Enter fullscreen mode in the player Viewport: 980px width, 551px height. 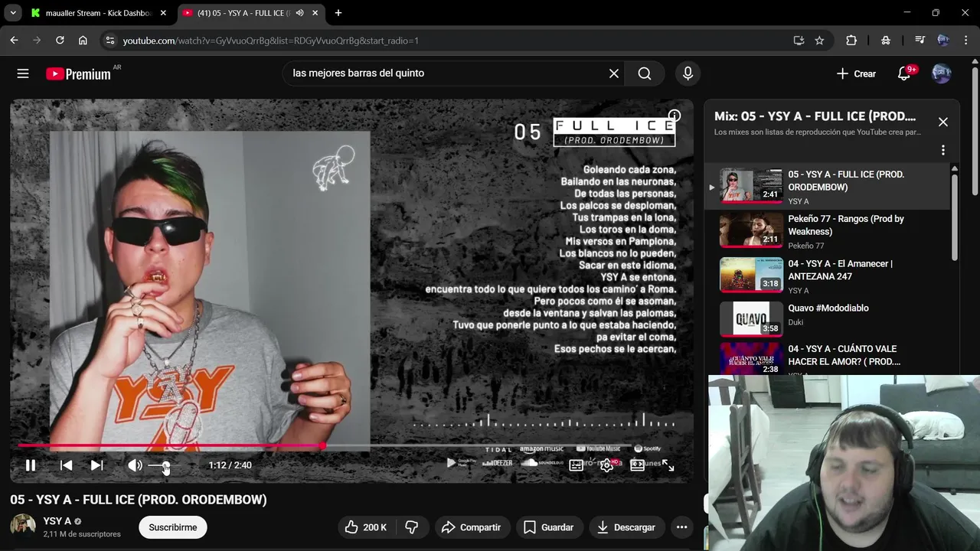[668, 465]
